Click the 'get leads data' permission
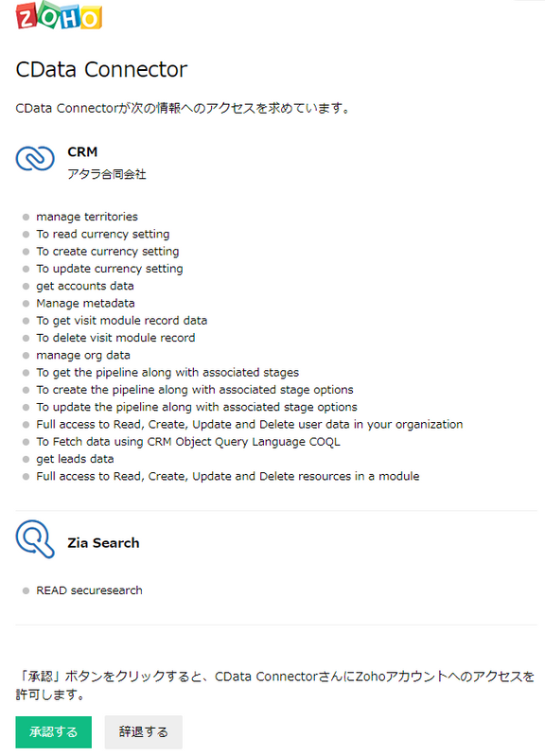This screenshot has width=545, height=756. pyautogui.click(x=75, y=459)
